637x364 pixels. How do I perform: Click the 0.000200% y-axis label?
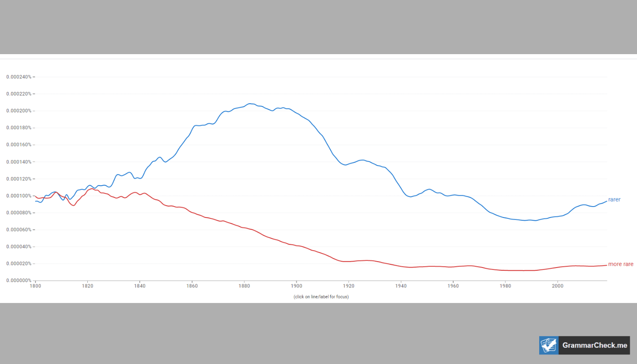click(x=19, y=111)
